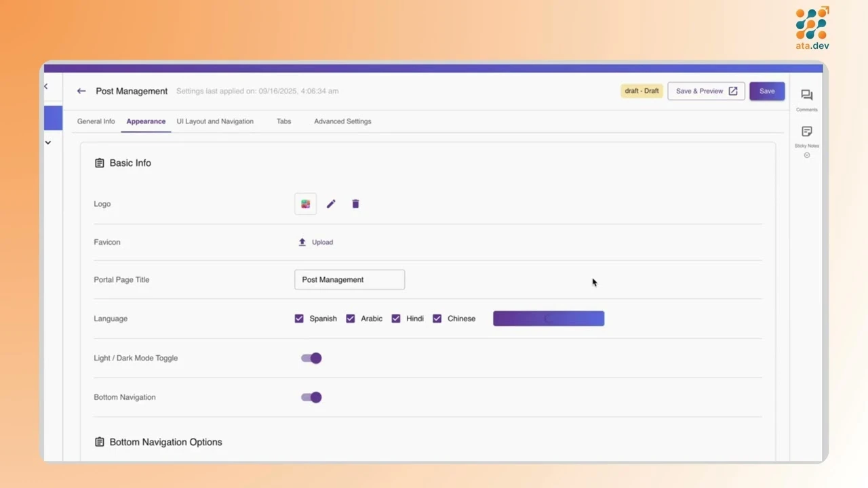Click the Favicon upload icon

point(302,242)
